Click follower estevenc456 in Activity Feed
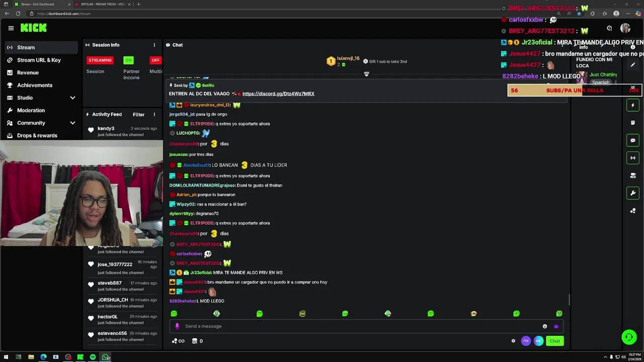The image size is (644, 362). pos(112,333)
